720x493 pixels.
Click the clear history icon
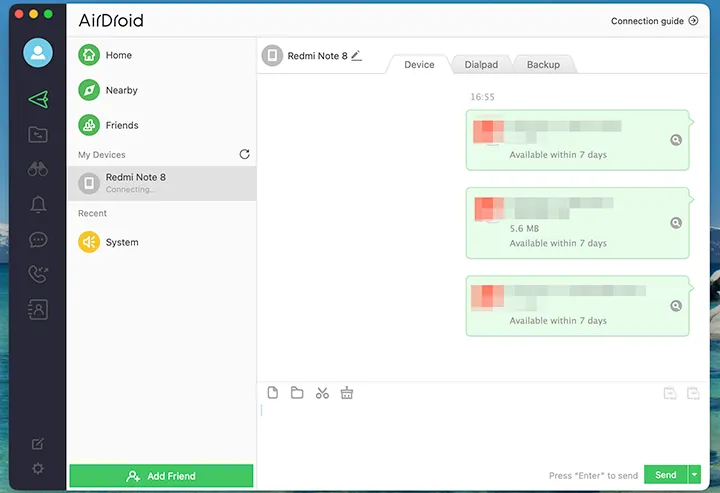[347, 393]
